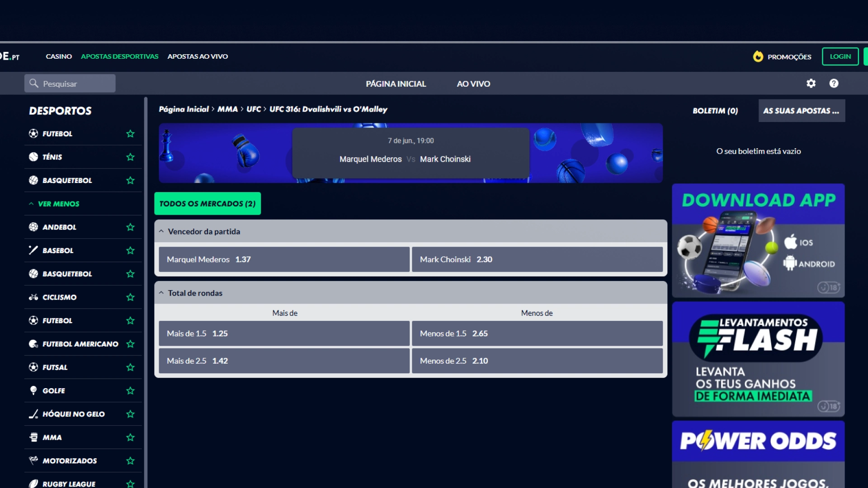This screenshot has width=868, height=488.
Task: Open the settings gear icon
Action: coord(811,84)
